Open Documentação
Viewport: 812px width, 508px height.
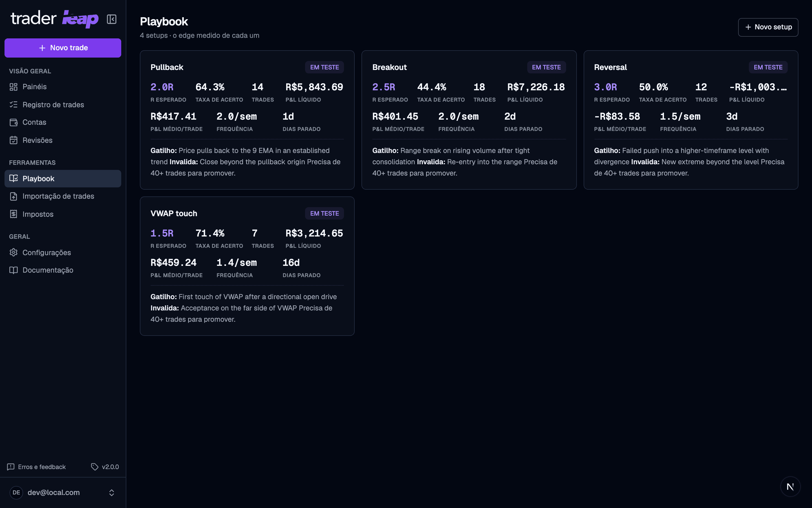coord(63,270)
